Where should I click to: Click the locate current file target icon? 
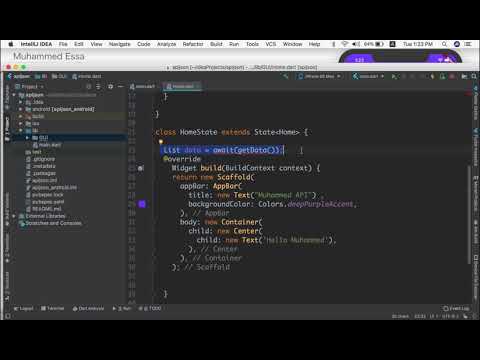coord(88,87)
